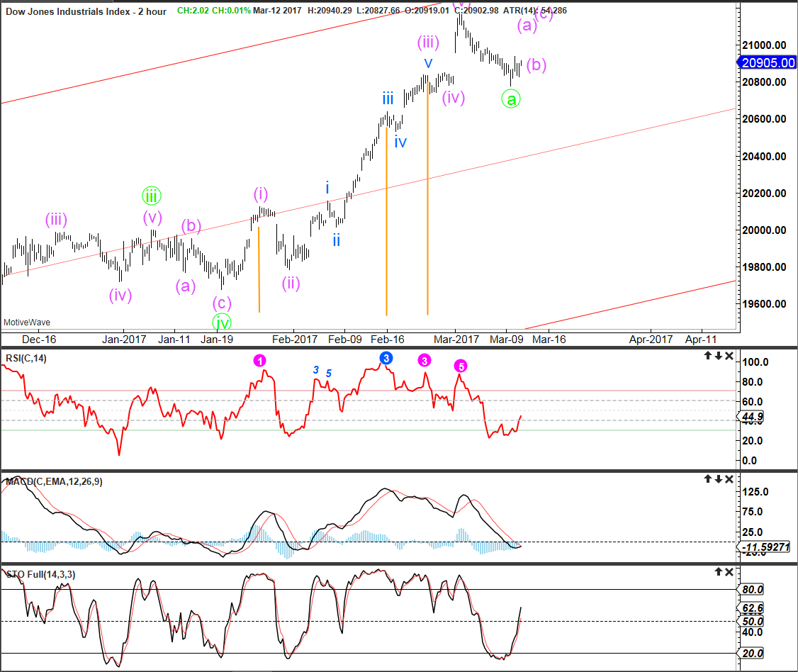
Task: Click the stochastic 50.0 level tag
Action: coord(752,622)
